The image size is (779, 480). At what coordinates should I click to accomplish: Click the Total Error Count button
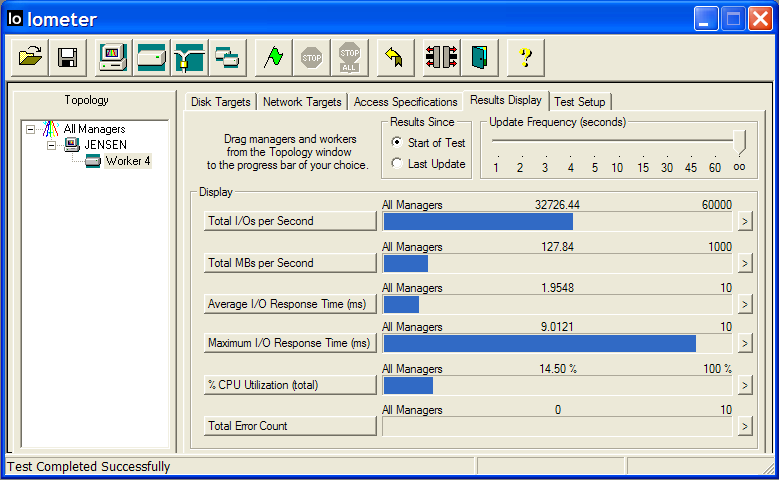click(x=290, y=426)
